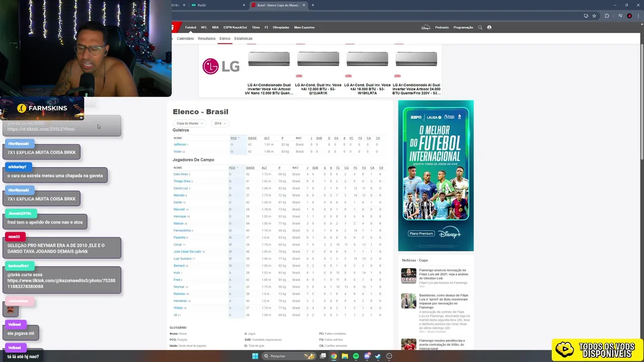Click the Disney+ logo in ESPN header
This screenshot has width=644, height=362.
pyautogui.click(x=426, y=27)
